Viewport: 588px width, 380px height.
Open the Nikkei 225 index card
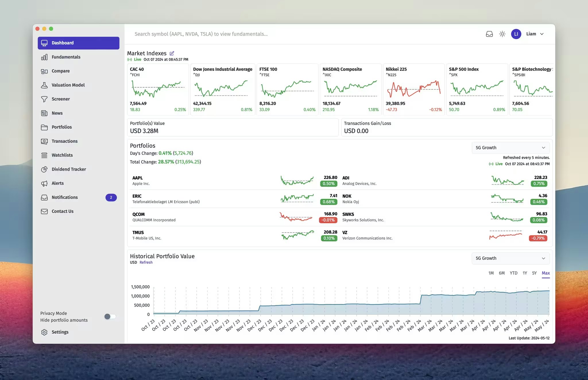click(414, 90)
